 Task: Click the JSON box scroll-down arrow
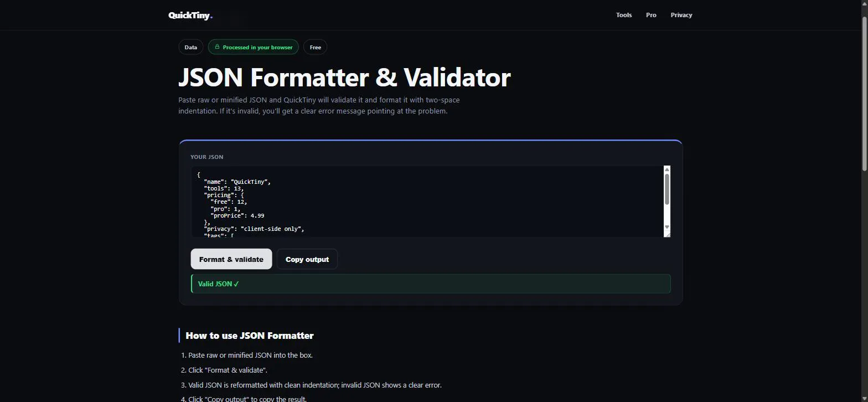(666, 227)
